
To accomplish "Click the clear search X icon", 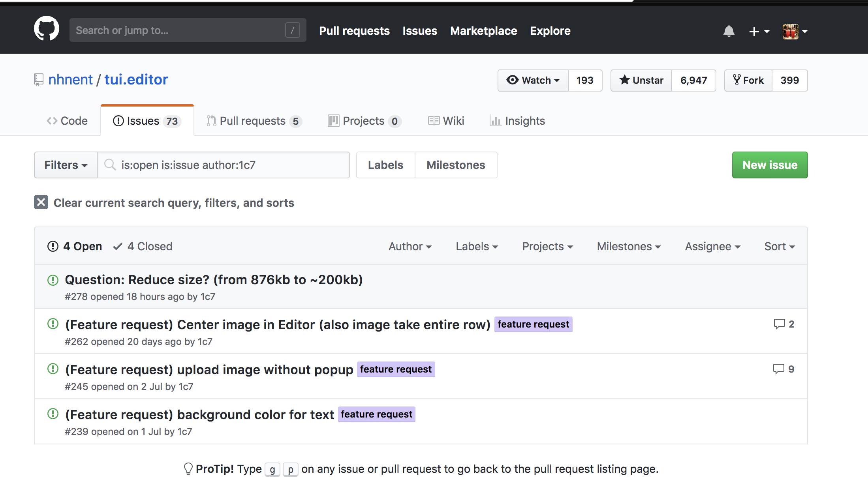I will (x=41, y=202).
